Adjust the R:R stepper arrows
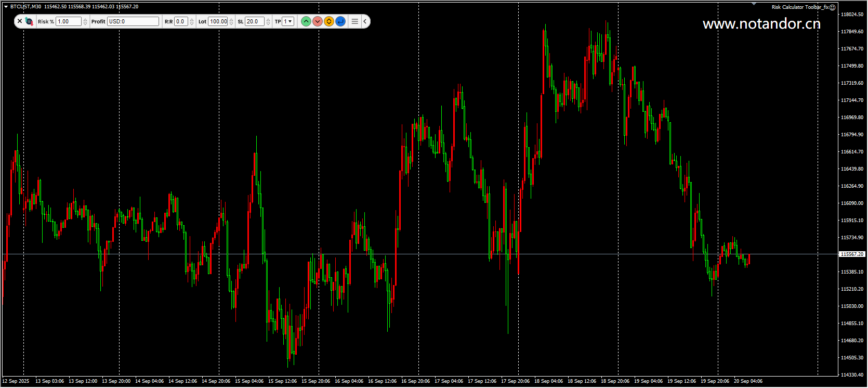Viewport: 868px width, 388px height. pyautogui.click(x=192, y=21)
